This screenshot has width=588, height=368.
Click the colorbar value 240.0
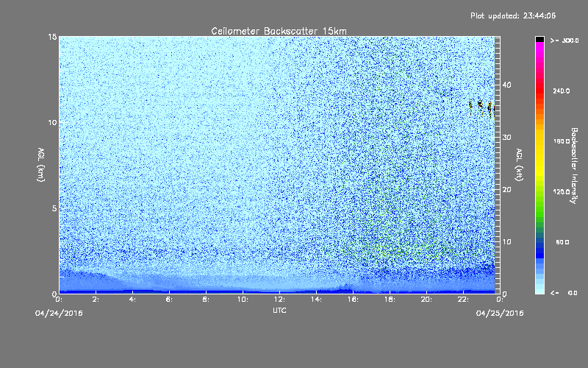562,91
